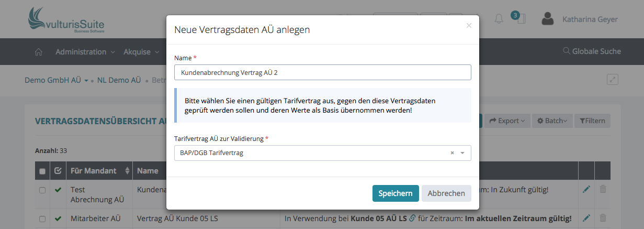Click the user profile avatar icon
Image resolution: width=644 pixels, height=229 pixels.
coord(548,19)
